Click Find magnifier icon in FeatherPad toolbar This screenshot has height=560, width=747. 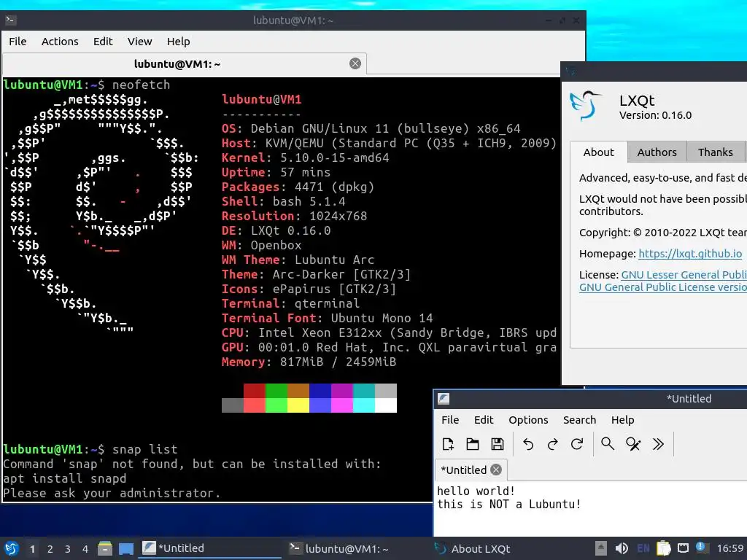click(608, 444)
